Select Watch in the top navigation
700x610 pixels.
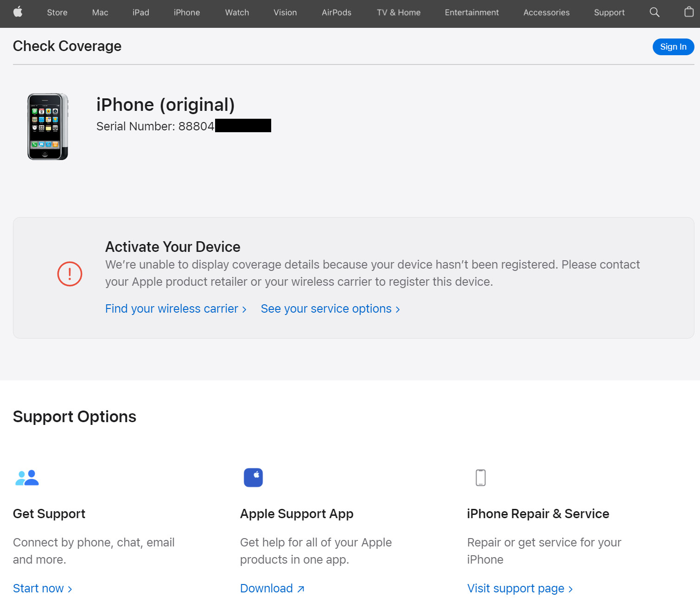(x=237, y=13)
